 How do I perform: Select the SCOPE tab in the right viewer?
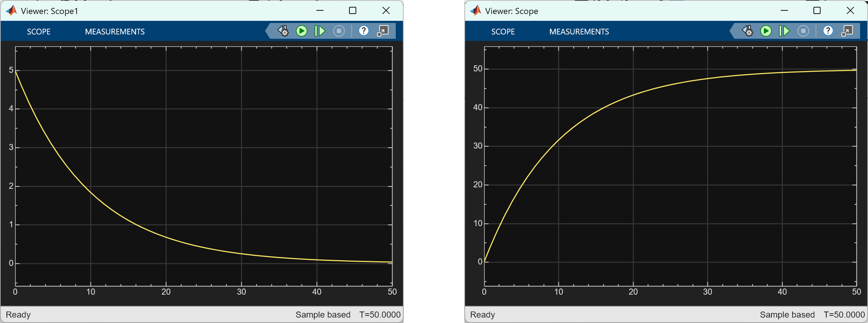click(x=503, y=32)
